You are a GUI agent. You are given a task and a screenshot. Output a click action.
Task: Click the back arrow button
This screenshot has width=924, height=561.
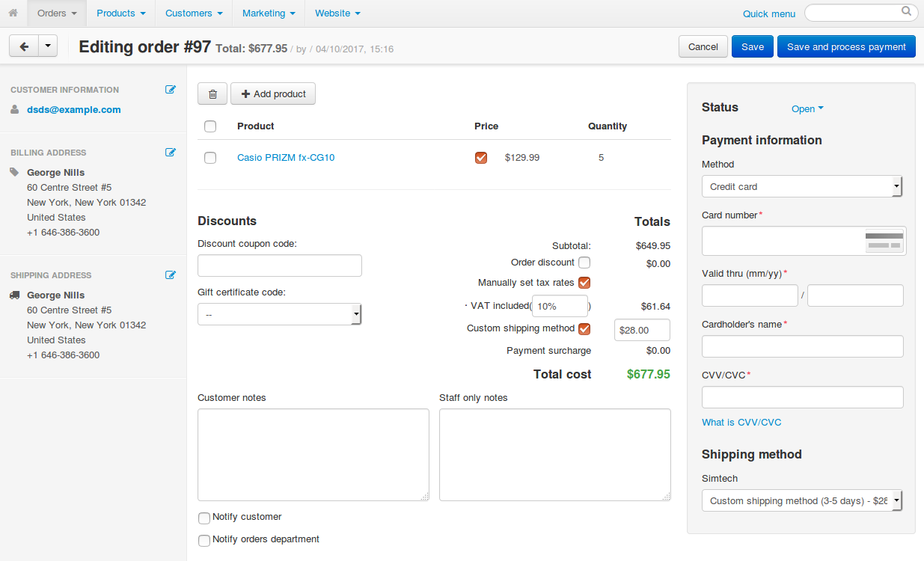coord(24,46)
